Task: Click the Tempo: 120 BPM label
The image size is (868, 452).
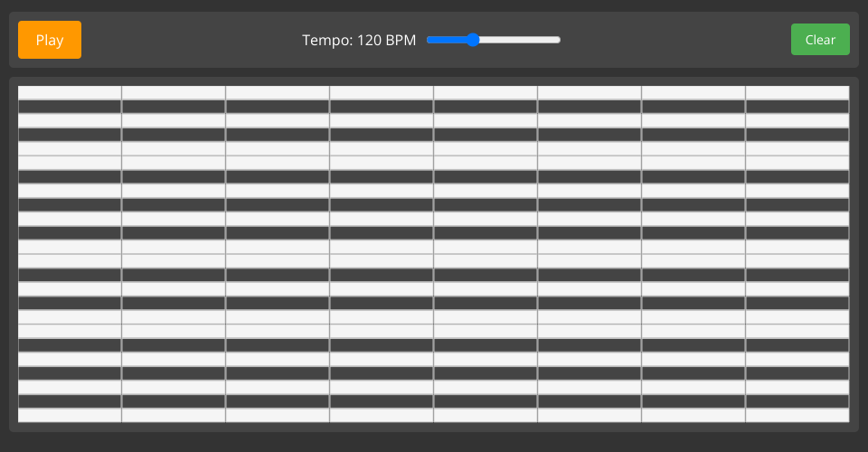Action: 359,40
